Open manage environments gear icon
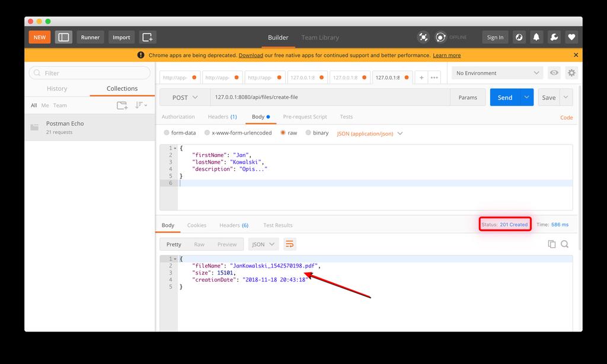 [x=571, y=73]
